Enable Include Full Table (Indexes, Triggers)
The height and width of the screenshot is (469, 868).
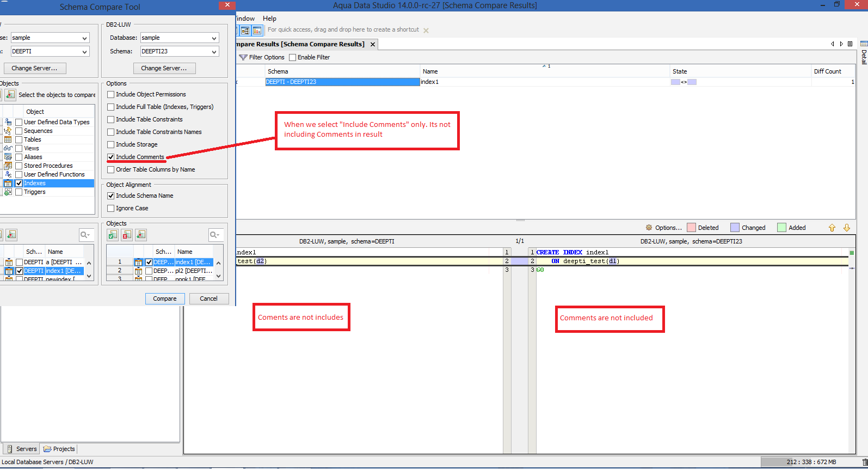pos(111,107)
